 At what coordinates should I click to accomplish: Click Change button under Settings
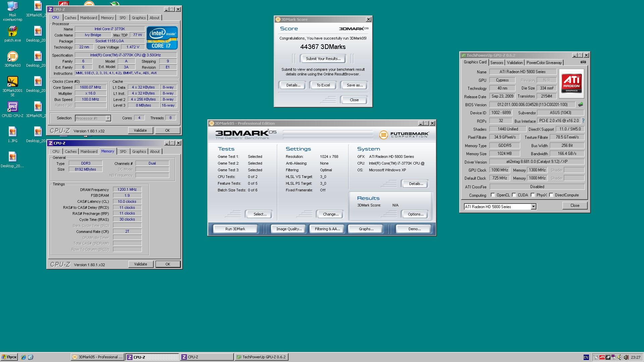(330, 214)
